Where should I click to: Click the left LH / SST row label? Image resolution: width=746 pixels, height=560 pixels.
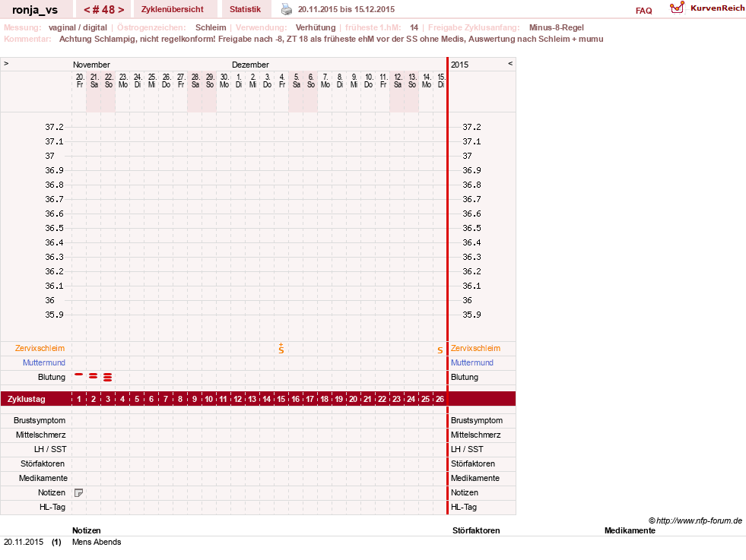(50, 449)
